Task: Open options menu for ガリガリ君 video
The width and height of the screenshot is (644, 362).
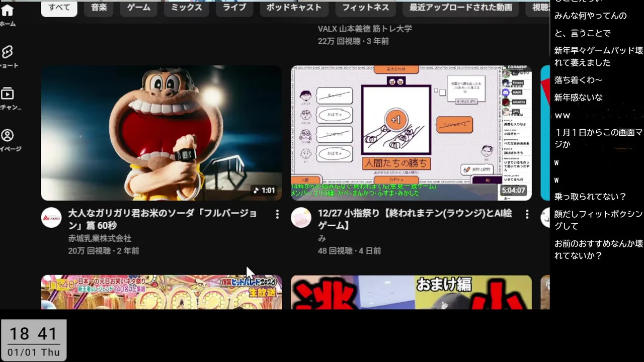Action: (x=277, y=215)
